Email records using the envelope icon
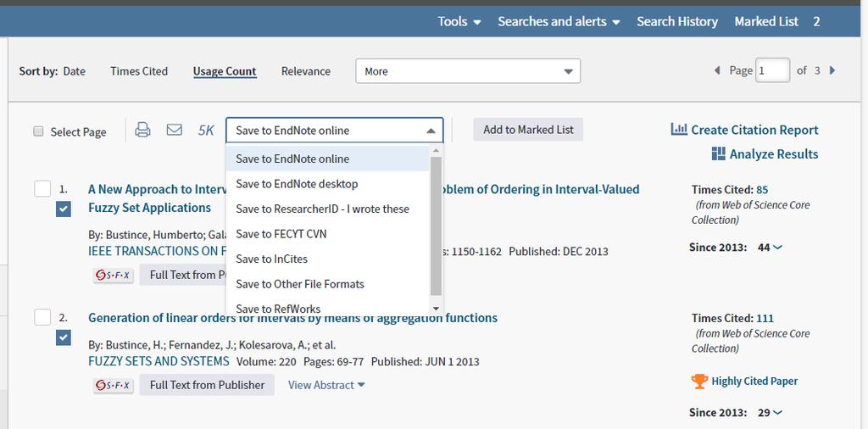The width and height of the screenshot is (868, 429). pyautogui.click(x=175, y=130)
